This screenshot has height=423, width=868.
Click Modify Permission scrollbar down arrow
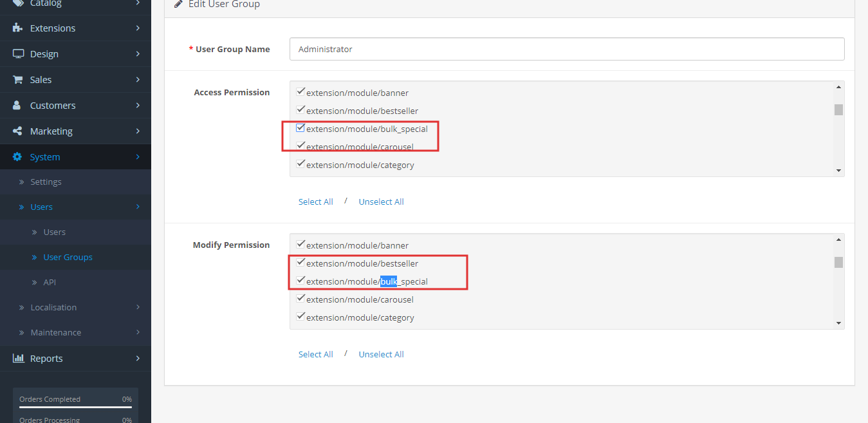tap(838, 323)
